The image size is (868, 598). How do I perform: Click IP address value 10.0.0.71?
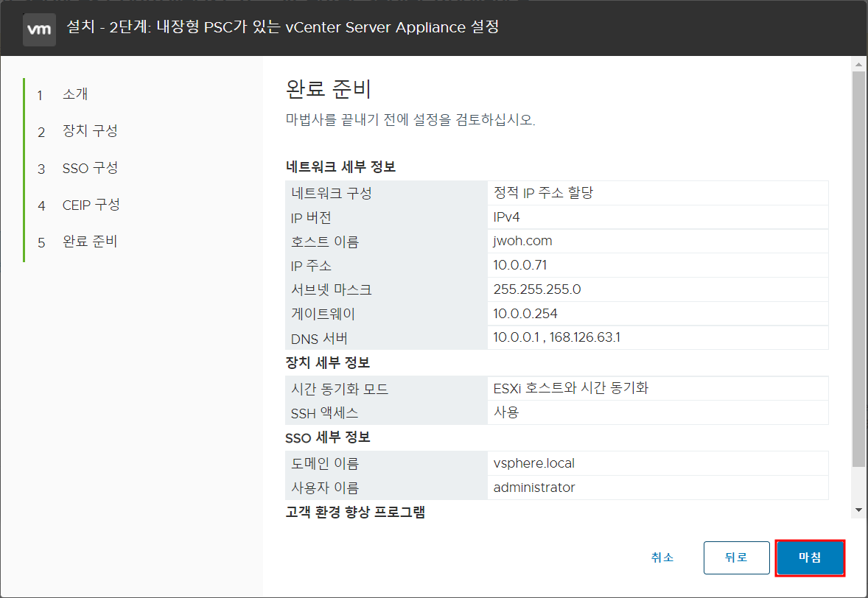click(519, 265)
